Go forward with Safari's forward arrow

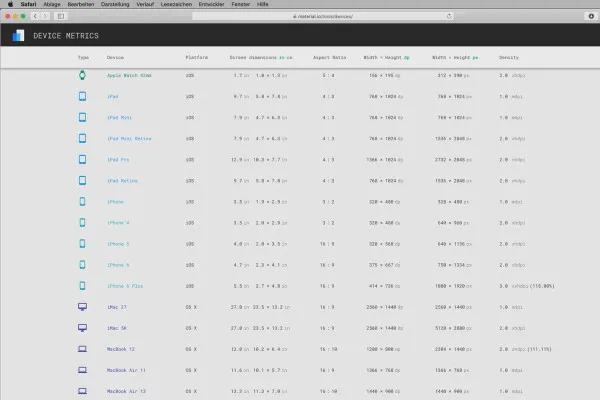coord(45,16)
